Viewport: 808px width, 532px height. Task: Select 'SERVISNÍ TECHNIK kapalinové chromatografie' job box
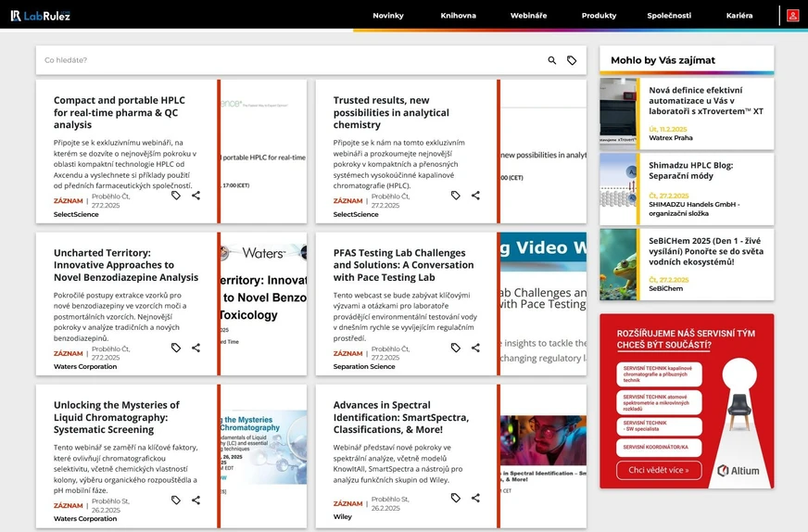pos(659,374)
